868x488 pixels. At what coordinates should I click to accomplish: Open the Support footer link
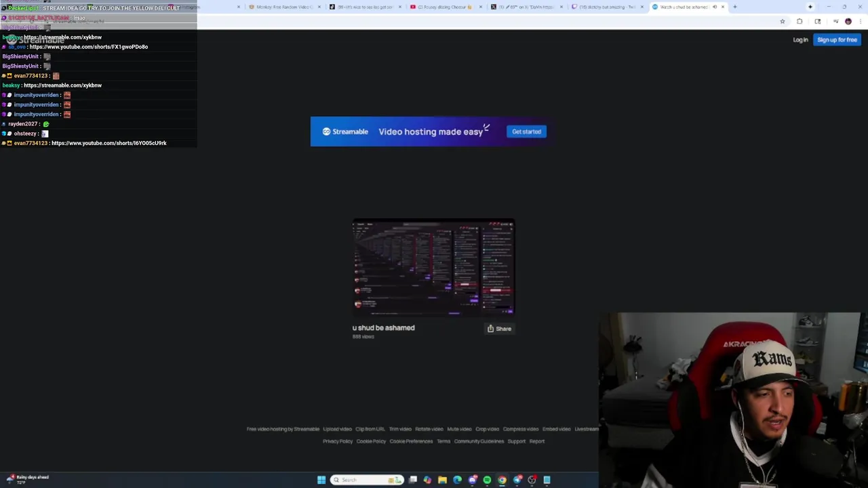[517, 441]
